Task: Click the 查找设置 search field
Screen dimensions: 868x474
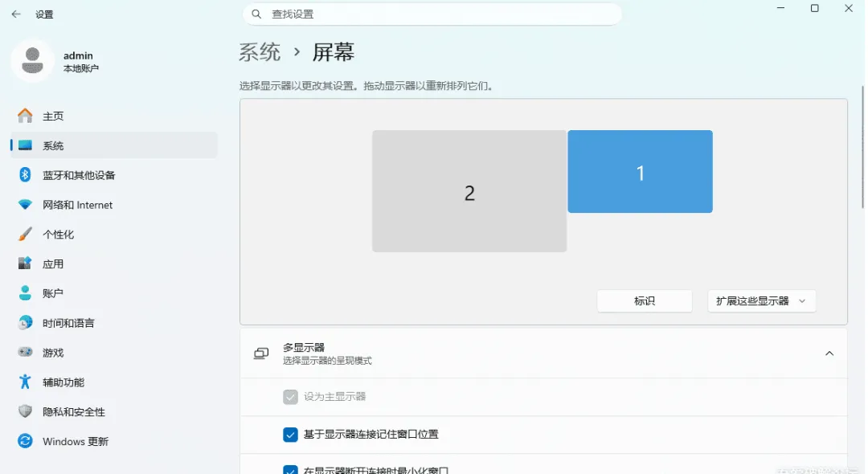Action: tap(432, 14)
